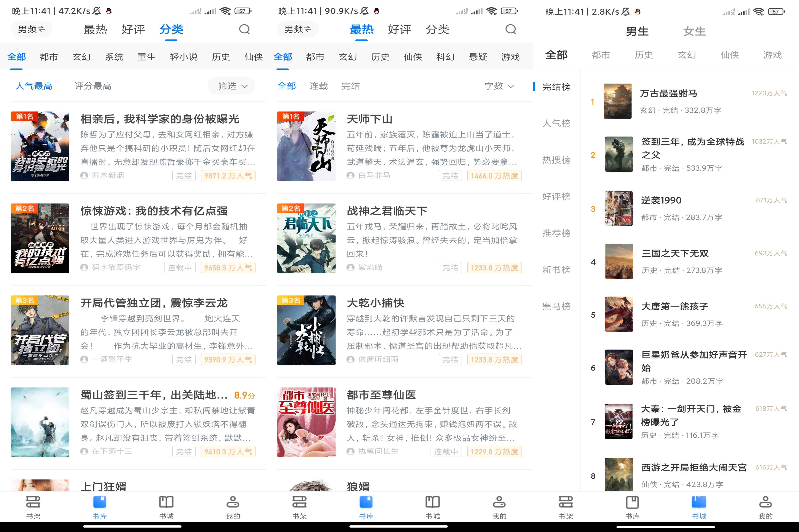This screenshot has width=799, height=532.
Task: Tap the search icon in the middle screen
Action: pyautogui.click(x=510, y=30)
